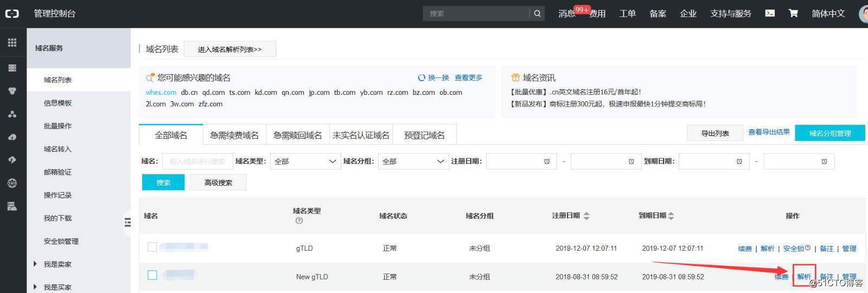This screenshot has height=293, width=868.
Task: Click the three-node cluster sidebar icon
Action: point(12,114)
